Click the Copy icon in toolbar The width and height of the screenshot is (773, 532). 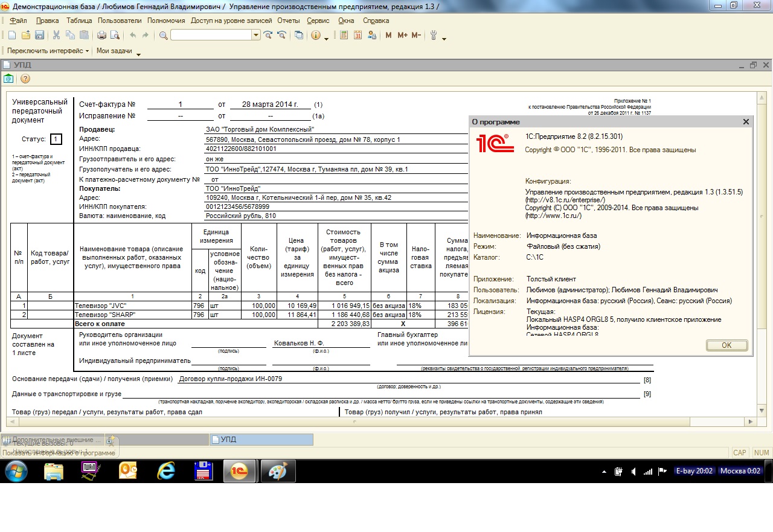pyautogui.click(x=71, y=35)
